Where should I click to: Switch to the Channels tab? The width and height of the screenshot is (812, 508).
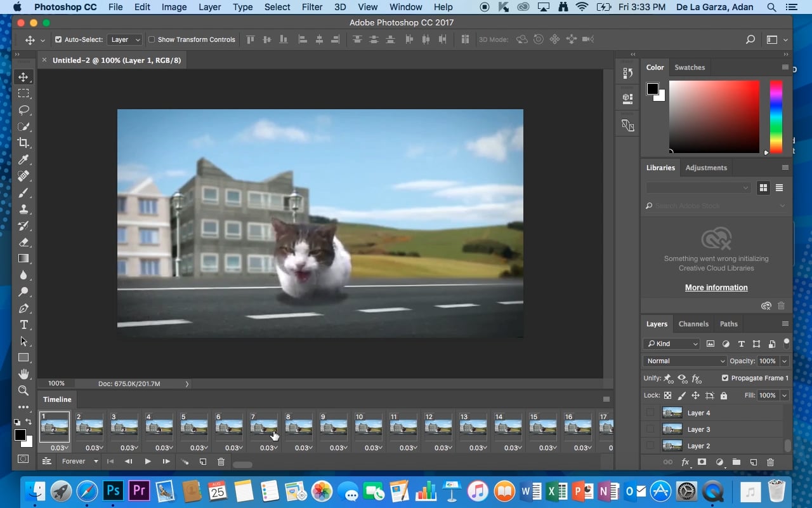point(693,324)
